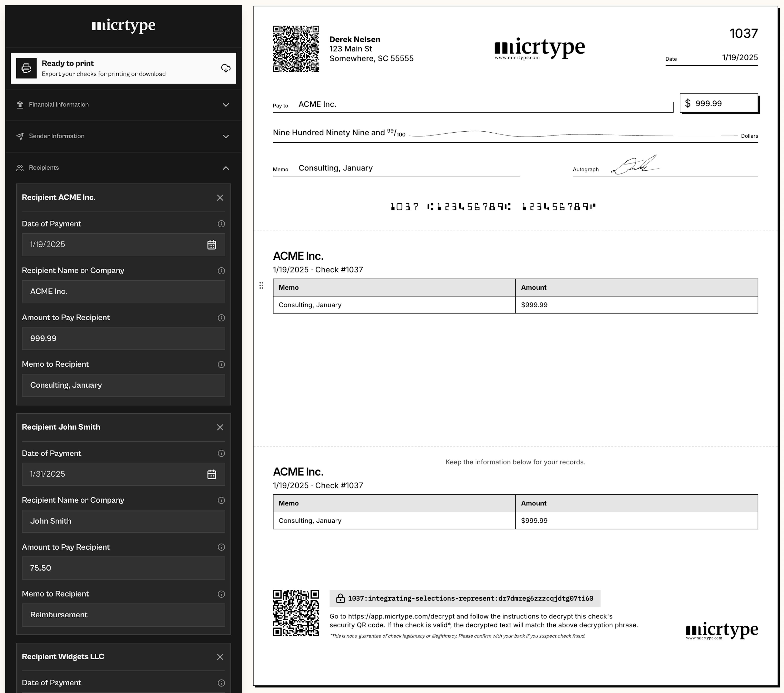Click the signature on the Autograph line
This screenshot has height=693, width=784.
(x=635, y=165)
